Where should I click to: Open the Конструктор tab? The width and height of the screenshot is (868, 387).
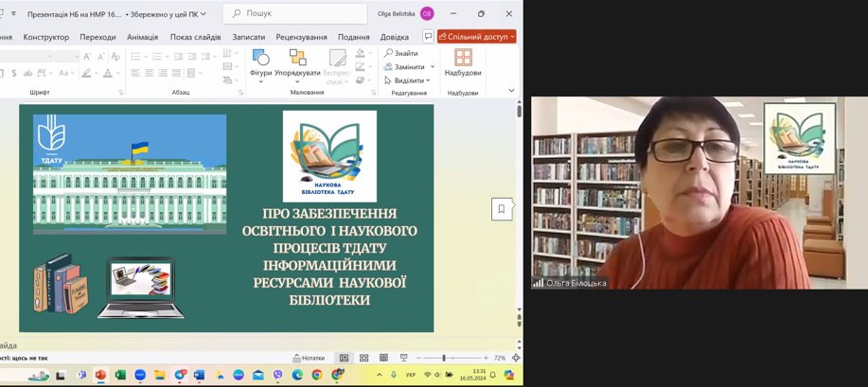click(x=46, y=37)
